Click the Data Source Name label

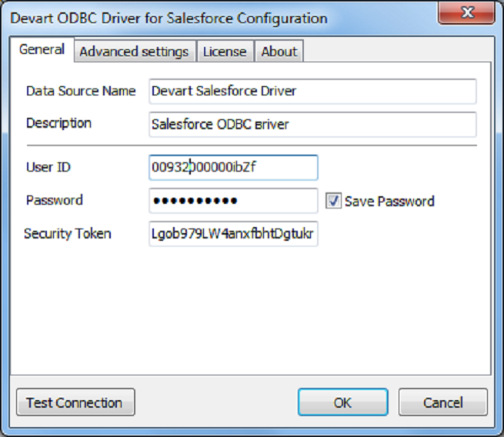coord(81,92)
